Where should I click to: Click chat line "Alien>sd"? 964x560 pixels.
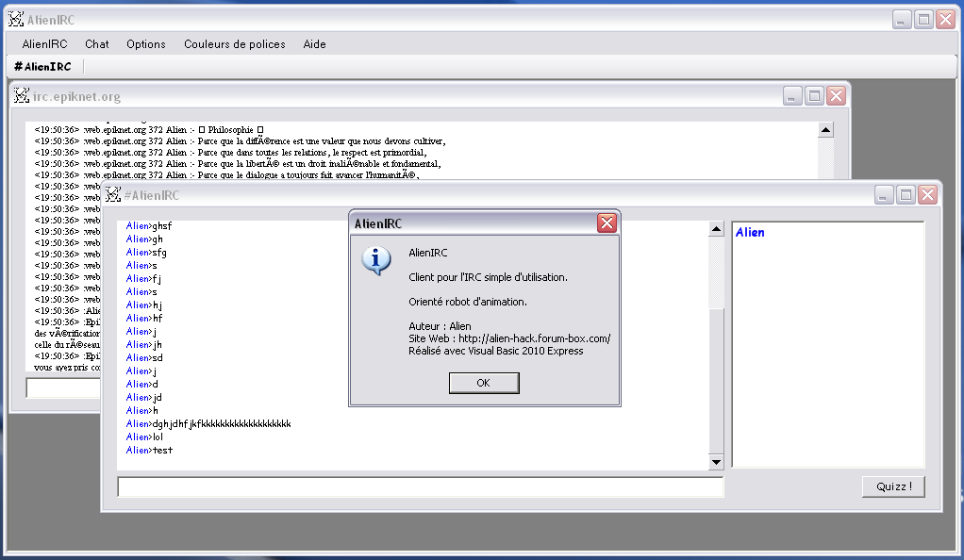click(144, 357)
